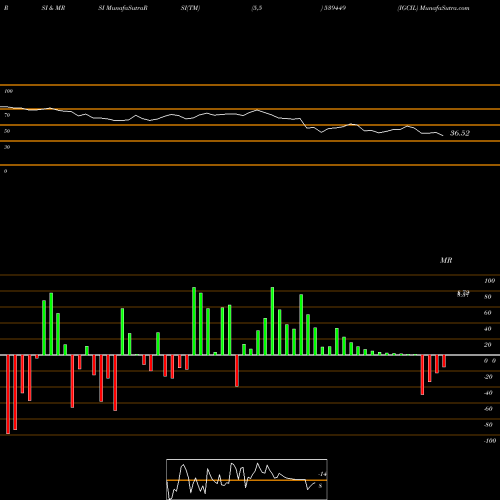500x500 pixels.
Task: Click the MR axis '-60' label
Action: tap(488, 409)
